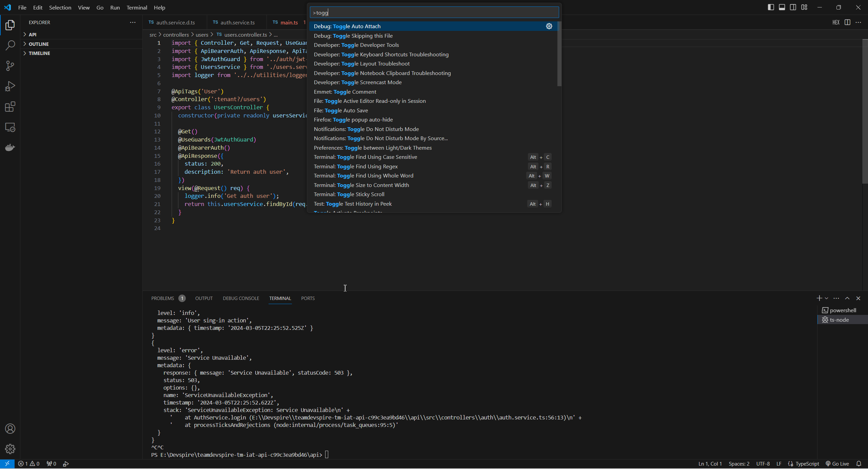This screenshot has width=868, height=469.
Task: Open the Extensions view
Action: pyautogui.click(x=10, y=107)
